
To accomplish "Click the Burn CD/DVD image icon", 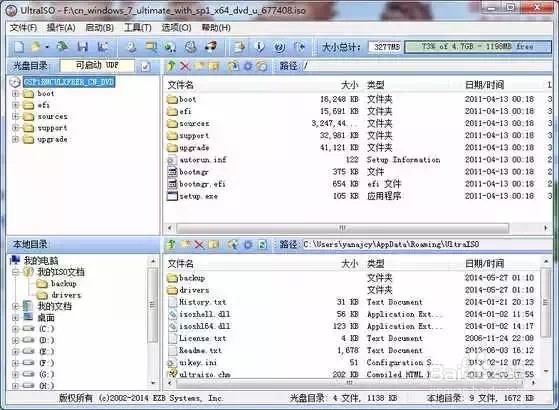I will pos(211,47).
